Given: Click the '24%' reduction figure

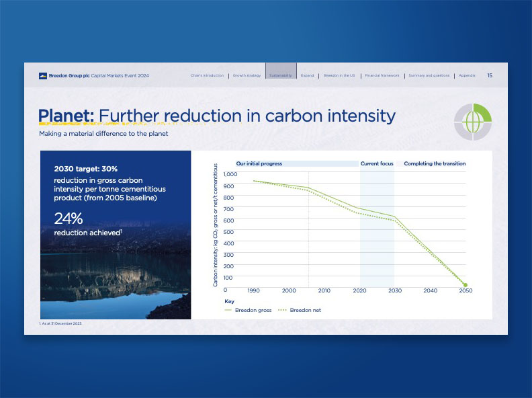Looking at the screenshot, I should 69,218.
